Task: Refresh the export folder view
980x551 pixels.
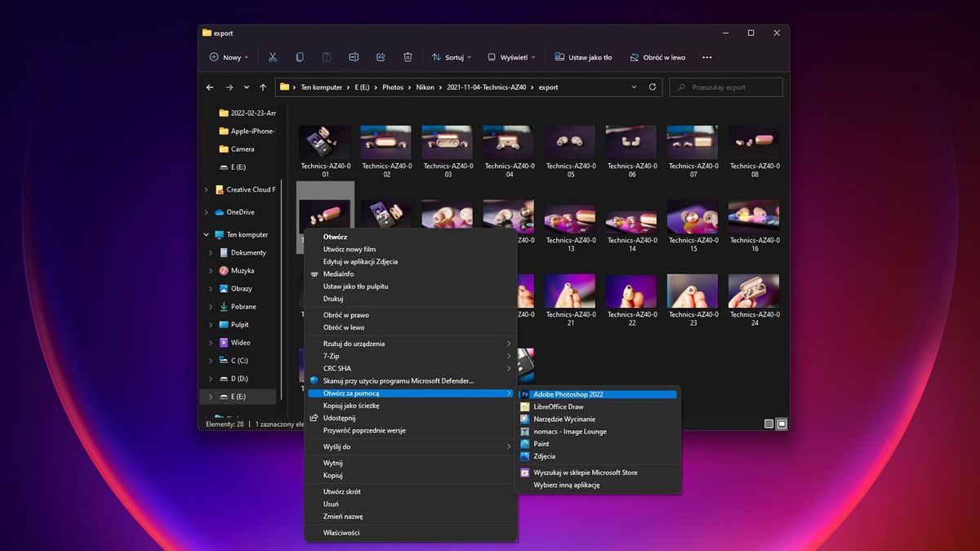Action: click(x=652, y=87)
